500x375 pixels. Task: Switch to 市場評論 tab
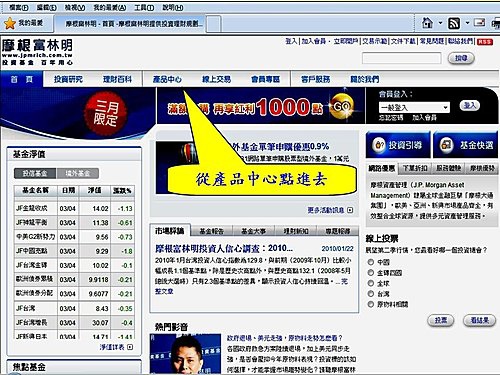point(170,231)
